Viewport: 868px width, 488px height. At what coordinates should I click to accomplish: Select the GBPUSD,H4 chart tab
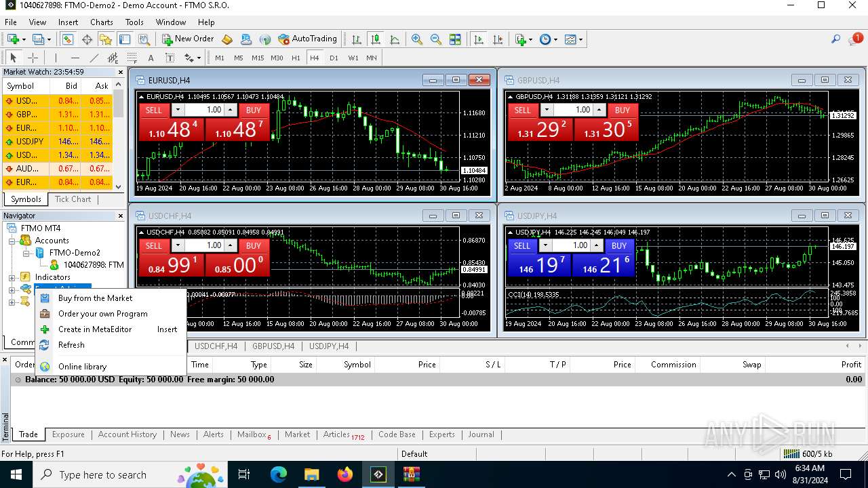273,346
